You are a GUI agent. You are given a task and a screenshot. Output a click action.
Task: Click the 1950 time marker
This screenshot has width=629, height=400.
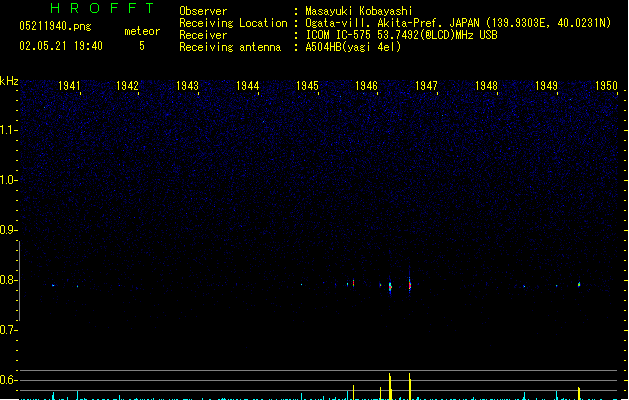pos(606,86)
